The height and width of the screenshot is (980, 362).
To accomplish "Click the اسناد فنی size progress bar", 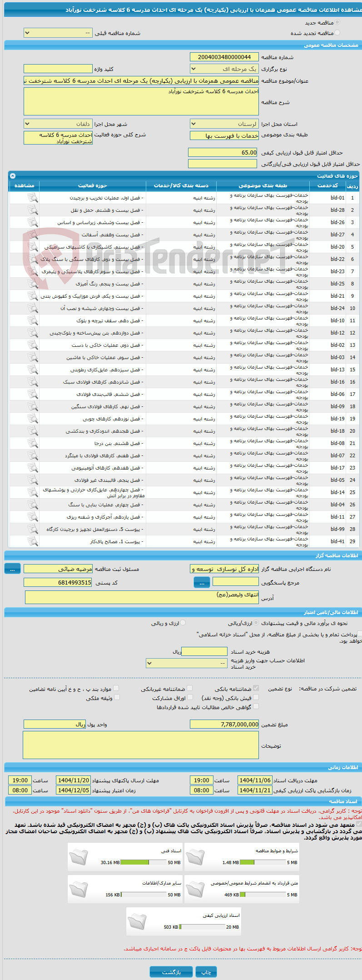I will pos(143,862).
